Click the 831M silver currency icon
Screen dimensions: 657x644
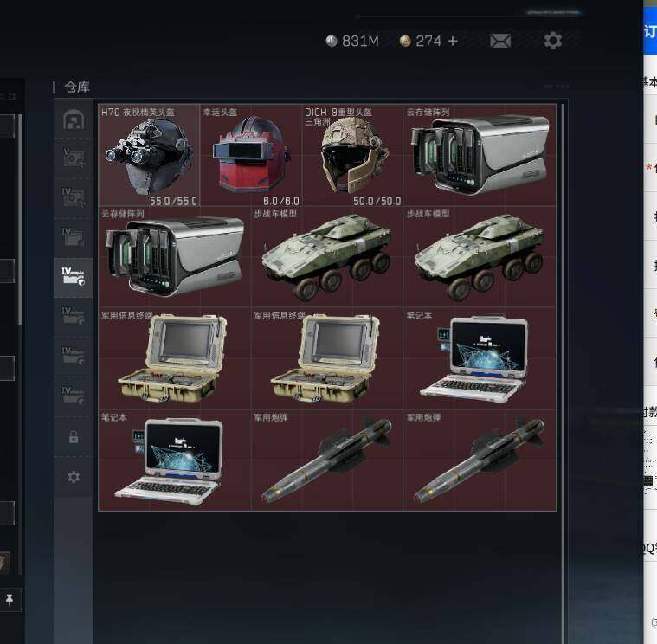click(x=332, y=41)
